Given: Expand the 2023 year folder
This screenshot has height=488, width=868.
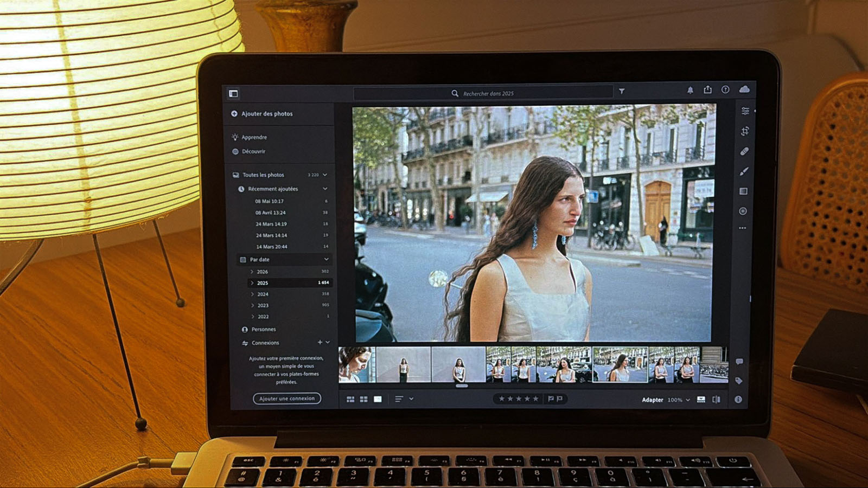Looking at the screenshot, I should 252,306.
